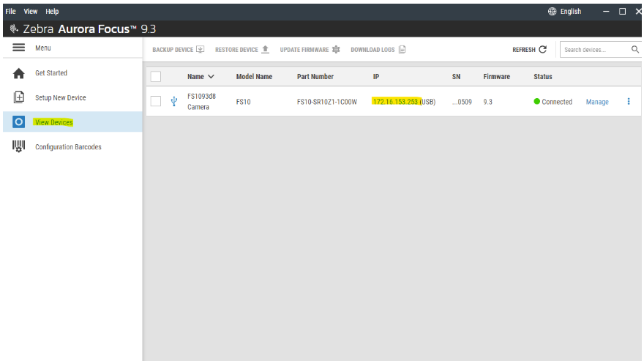The height and width of the screenshot is (361, 644).
Task: Sort by the Name column arrow
Action: 211,76
